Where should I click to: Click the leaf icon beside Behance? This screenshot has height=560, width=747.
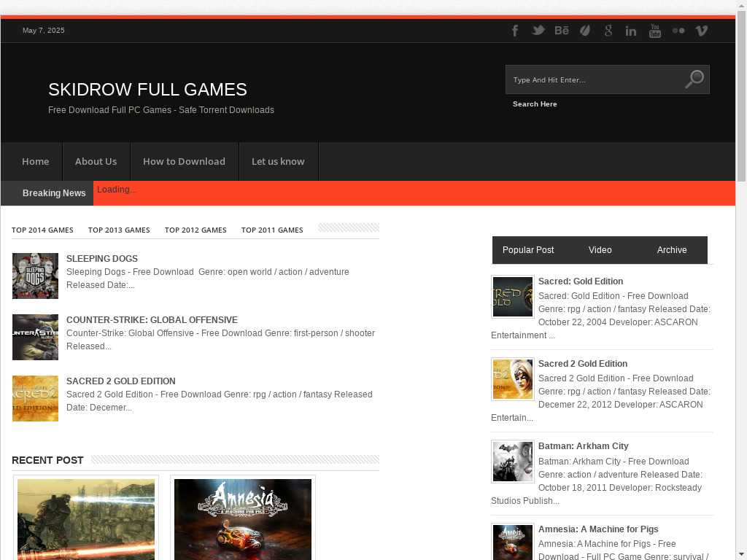[x=585, y=31]
